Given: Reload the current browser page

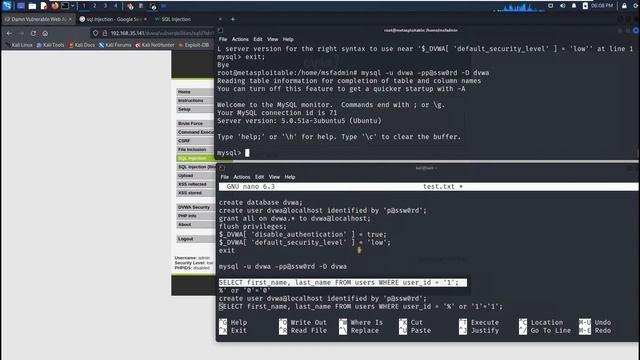Looking at the screenshot, I should point(33,33).
